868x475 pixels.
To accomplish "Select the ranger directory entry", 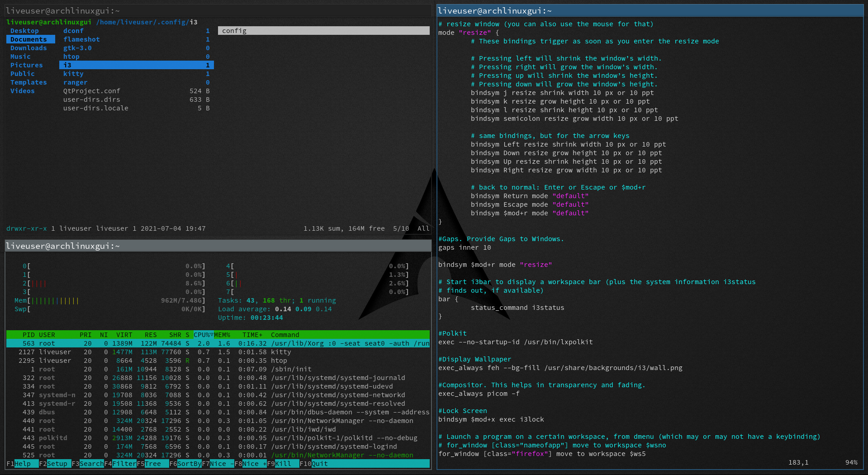I will 136,82.
